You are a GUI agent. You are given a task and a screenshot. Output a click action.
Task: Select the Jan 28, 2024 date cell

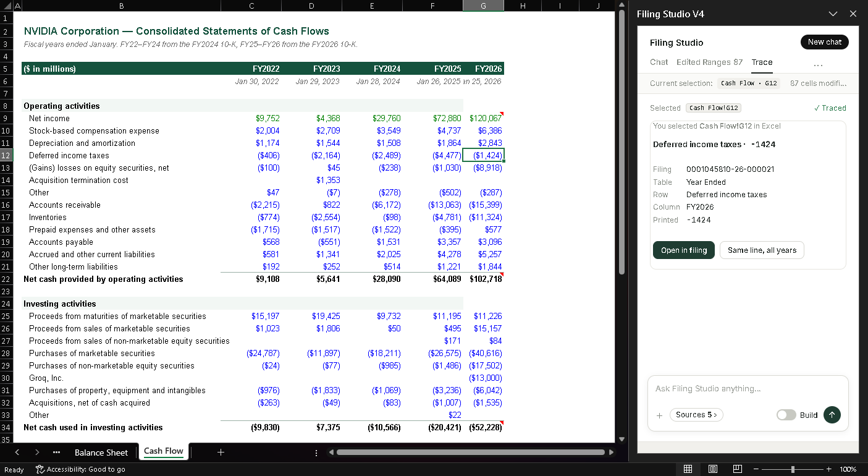(x=371, y=81)
